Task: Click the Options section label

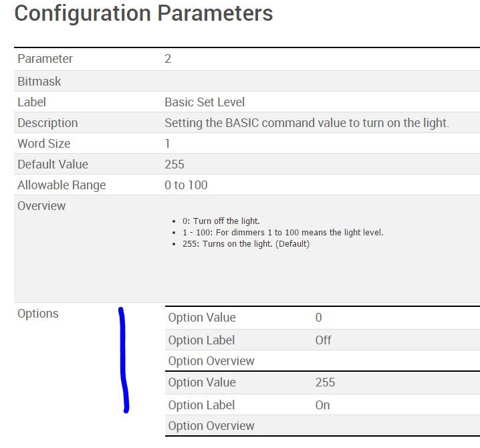Action: [37, 314]
